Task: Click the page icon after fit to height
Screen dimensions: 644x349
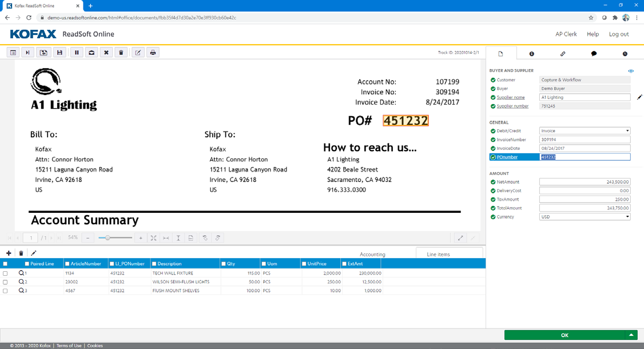Action: [x=190, y=238]
